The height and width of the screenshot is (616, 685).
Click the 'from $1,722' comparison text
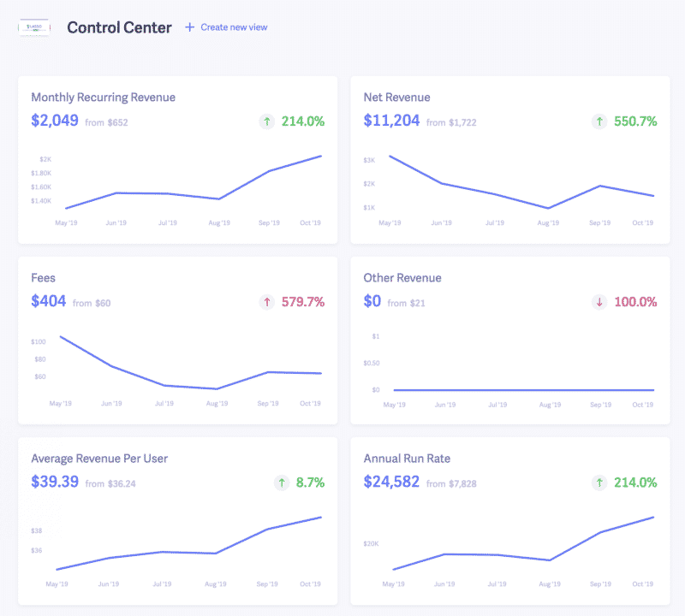click(x=451, y=122)
